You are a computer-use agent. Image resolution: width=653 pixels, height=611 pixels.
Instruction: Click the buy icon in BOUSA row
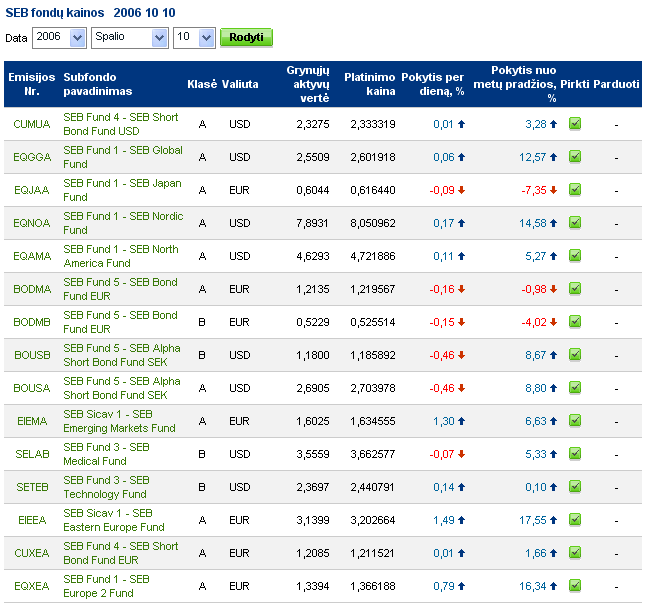(575, 387)
